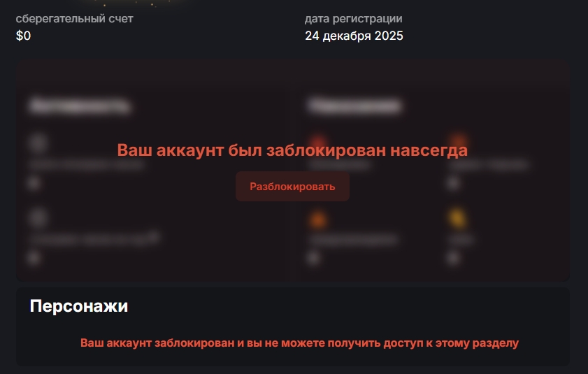The width and height of the screenshot is (588, 374).
Task: Select the Персонажи section heading
Action: click(79, 306)
